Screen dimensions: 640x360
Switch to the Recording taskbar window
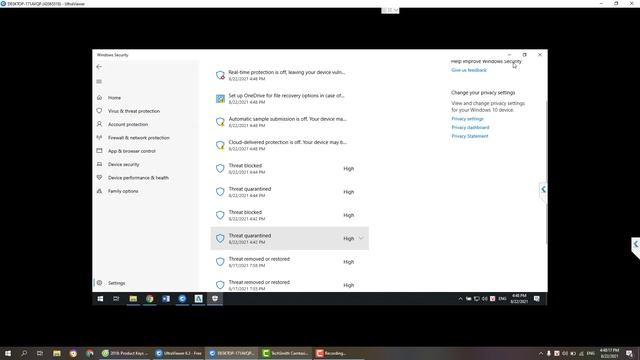339,353
